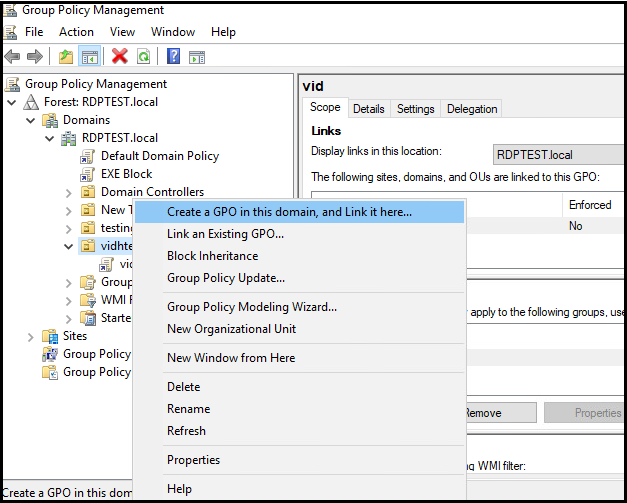Choose New Window from Here
This screenshot has height=503, width=627.
click(300, 358)
